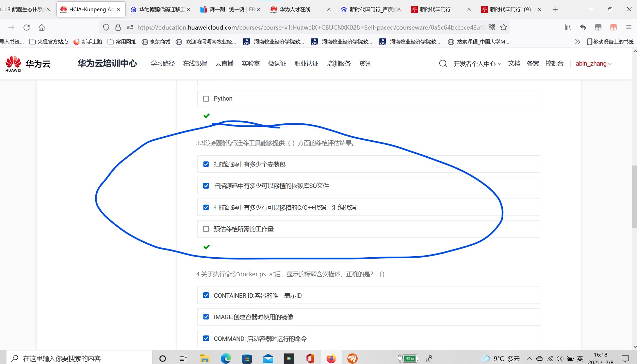
Task: Show more bookmarks with the chevron icon
Action: (x=577, y=42)
